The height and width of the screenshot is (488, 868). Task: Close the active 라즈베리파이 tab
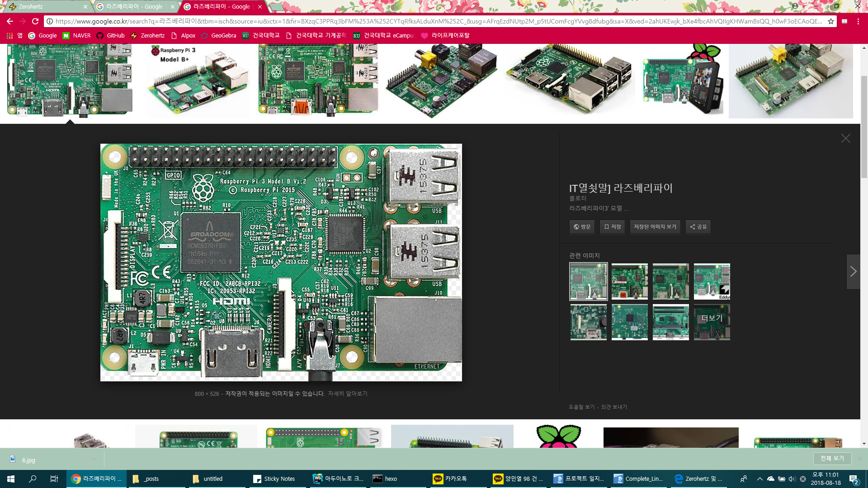click(260, 7)
